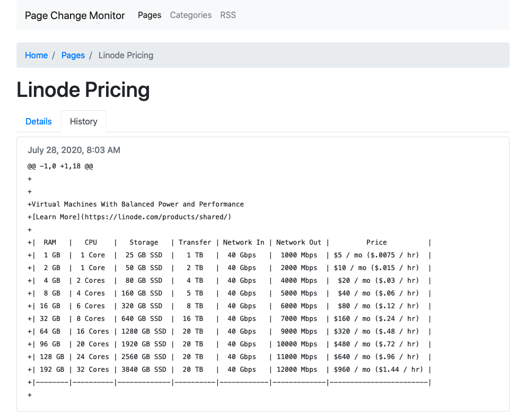Click the '2 Cores' CPU cell

[91, 281]
